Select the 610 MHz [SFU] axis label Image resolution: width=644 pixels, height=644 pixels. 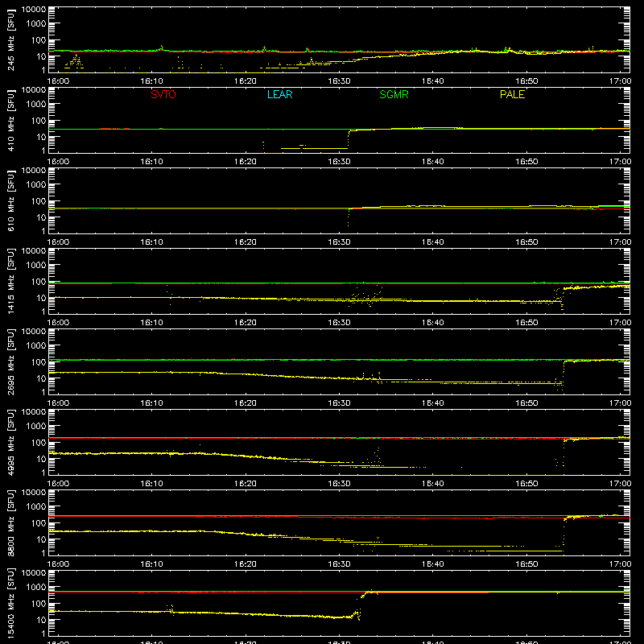pyautogui.click(x=10, y=201)
